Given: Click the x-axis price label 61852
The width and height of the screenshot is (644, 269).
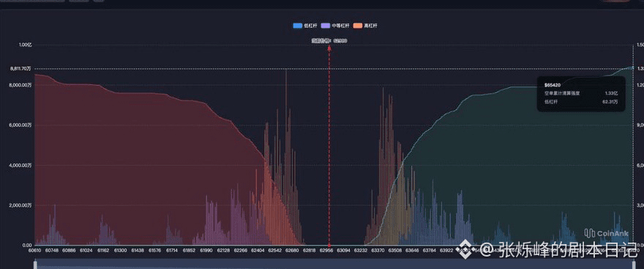Looking at the screenshot, I should [x=189, y=251].
